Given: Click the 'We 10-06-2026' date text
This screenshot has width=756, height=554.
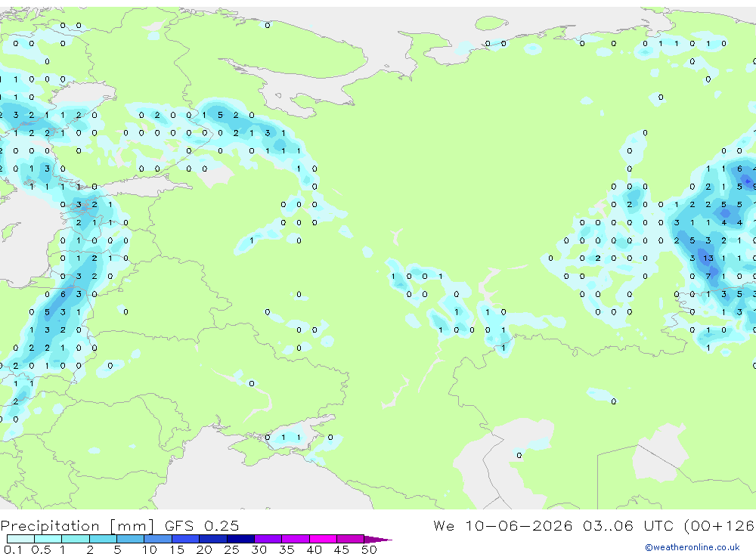Looking at the screenshot, I should [x=503, y=525].
